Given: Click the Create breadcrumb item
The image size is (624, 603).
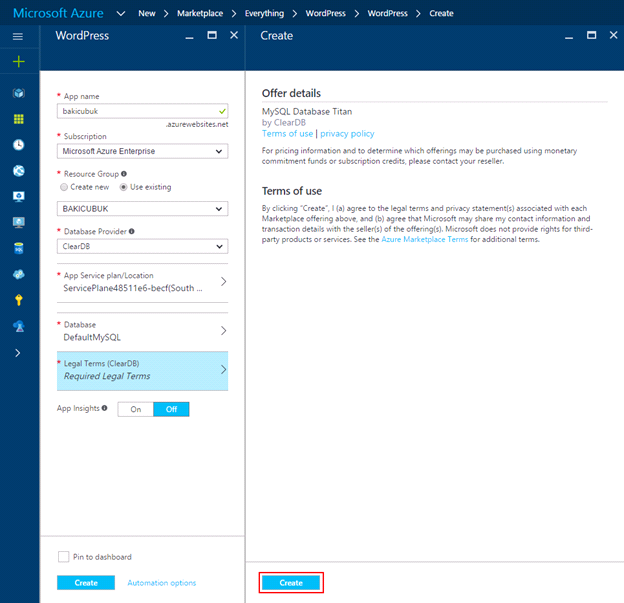Looking at the screenshot, I should pyautogui.click(x=441, y=14).
